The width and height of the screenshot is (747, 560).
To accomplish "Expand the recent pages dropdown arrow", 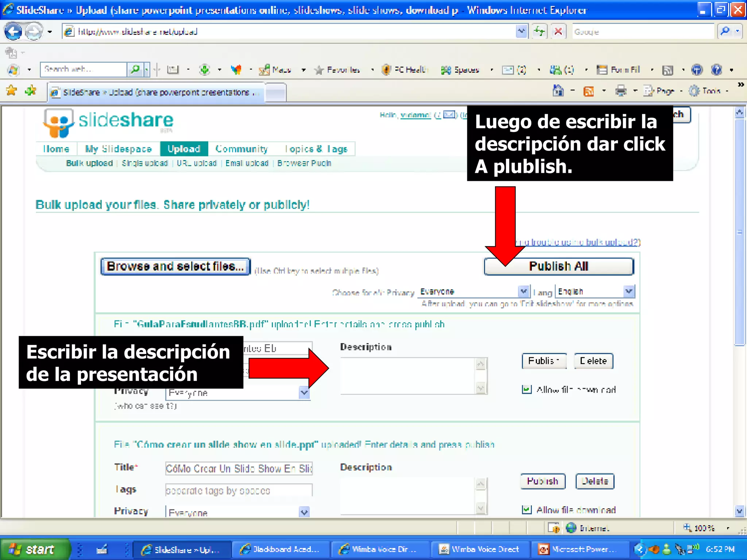I will [x=50, y=32].
